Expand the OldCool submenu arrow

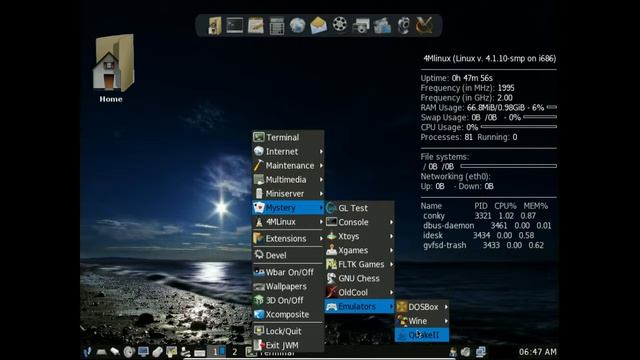point(391,292)
